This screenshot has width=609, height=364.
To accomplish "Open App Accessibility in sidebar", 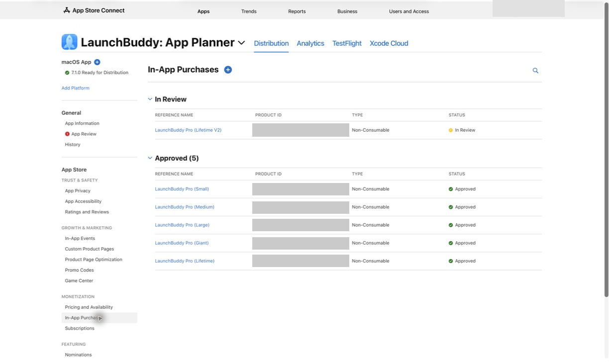I will point(83,201).
